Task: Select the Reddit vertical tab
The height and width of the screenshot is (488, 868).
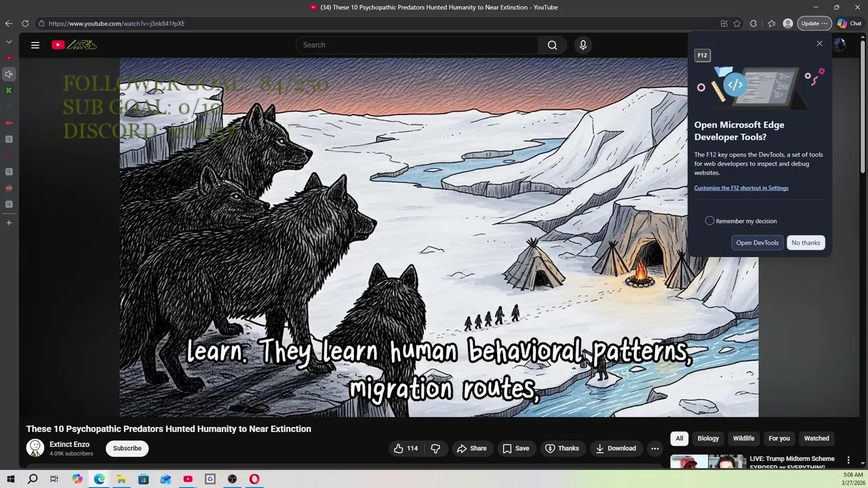Action: (9, 188)
